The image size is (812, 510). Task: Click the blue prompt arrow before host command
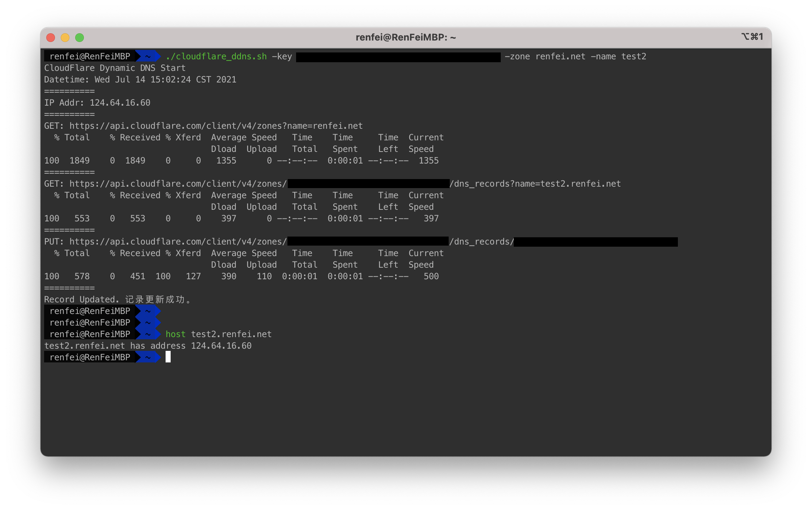pos(148,334)
